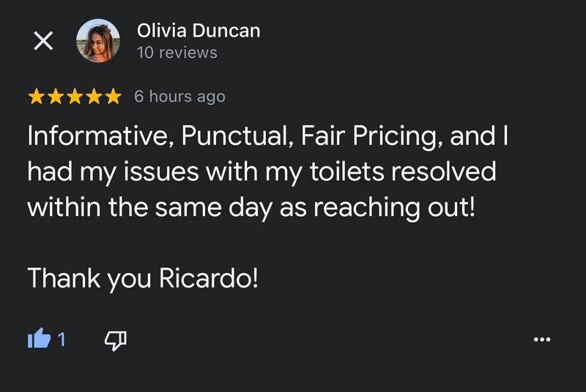Click the 'Informative, Punctual' review line
The height and width of the screenshot is (392, 586).
tap(268, 136)
